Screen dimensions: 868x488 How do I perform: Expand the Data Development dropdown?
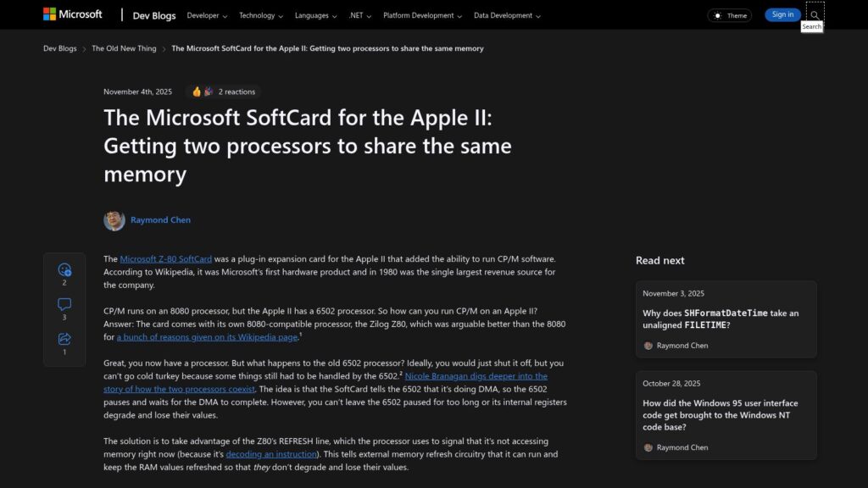(504, 15)
